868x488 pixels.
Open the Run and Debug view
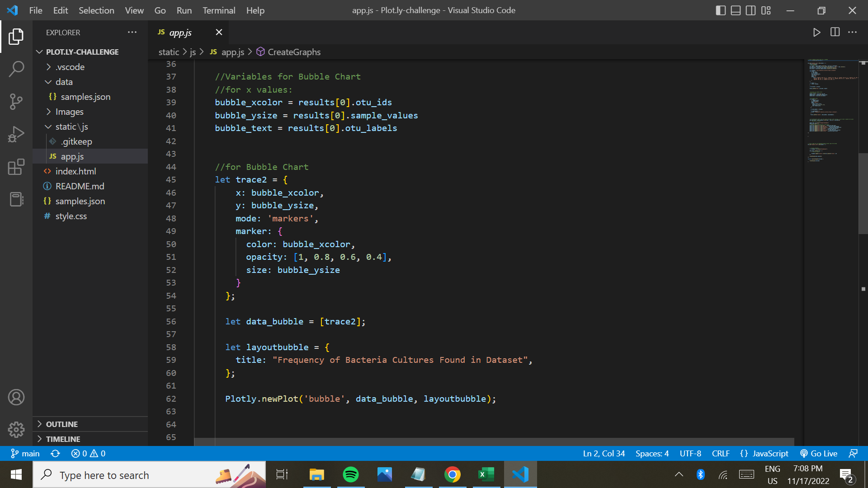(16, 134)
